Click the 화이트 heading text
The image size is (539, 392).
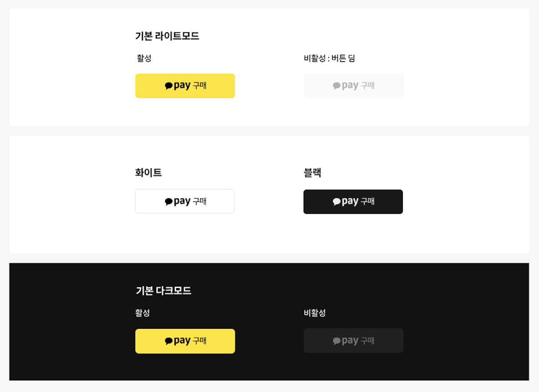(148, 172)
